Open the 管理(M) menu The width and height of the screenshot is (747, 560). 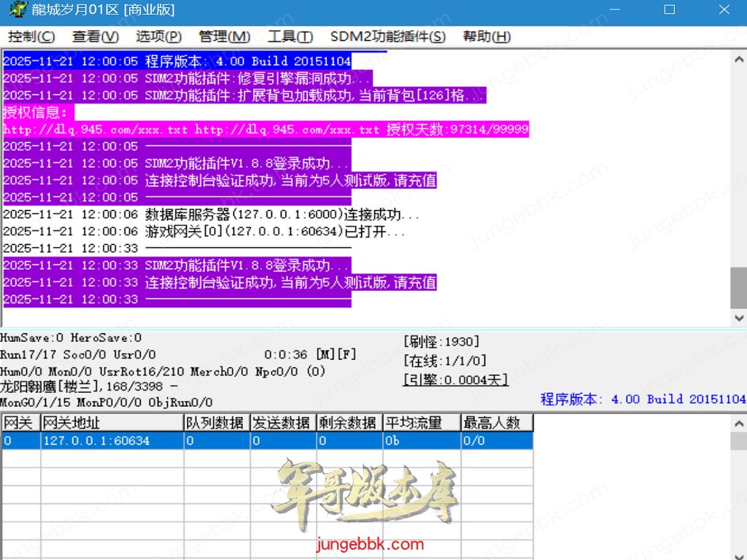[224, 36]
